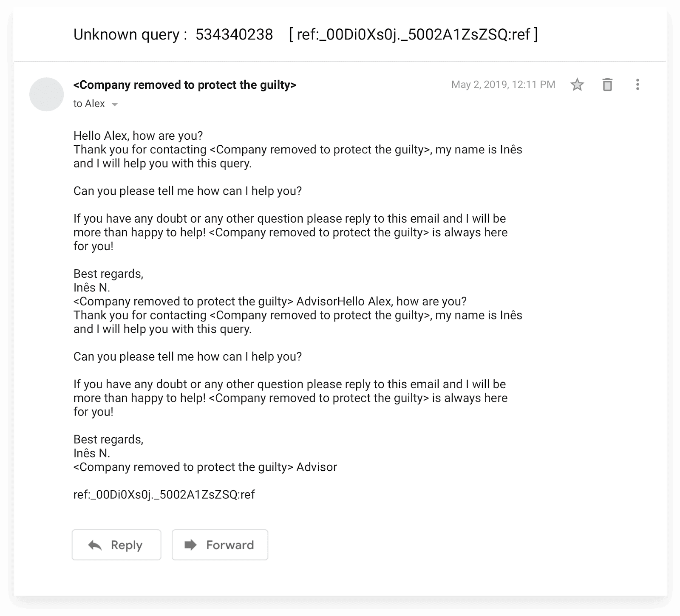
Task: Select the Forward button
Action: 220,545
